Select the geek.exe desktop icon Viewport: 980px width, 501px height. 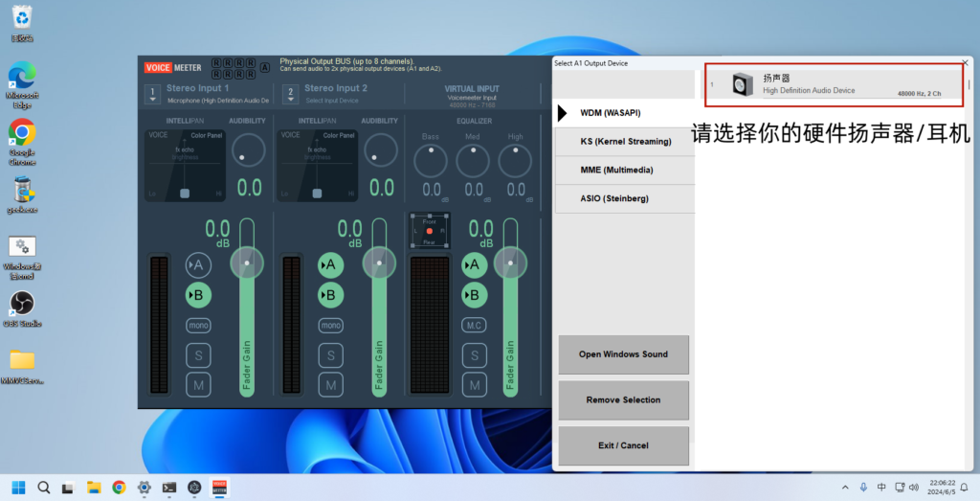pyautogui.click(x=22, y=194)
